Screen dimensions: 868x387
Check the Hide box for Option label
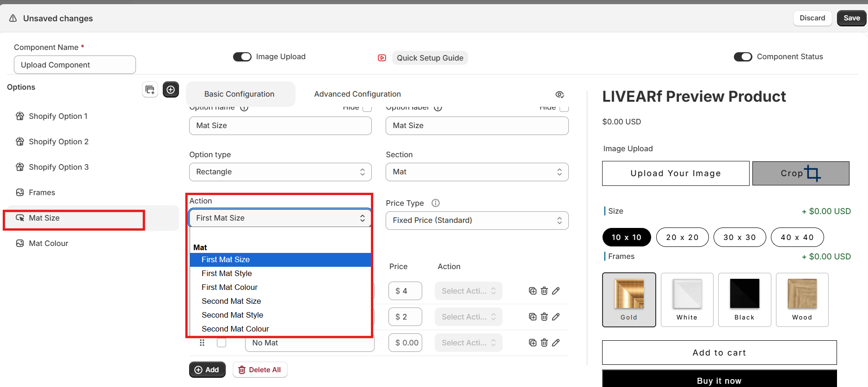click(x=564, y=108)
